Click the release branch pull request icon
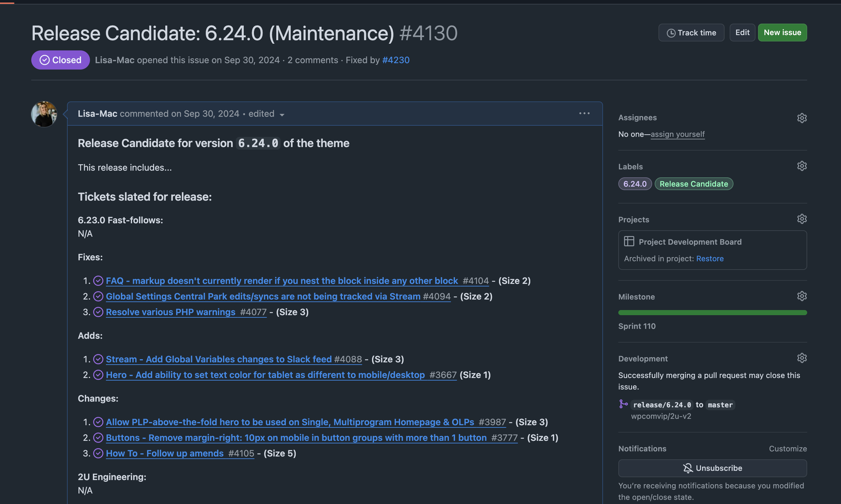 [623, 404]
